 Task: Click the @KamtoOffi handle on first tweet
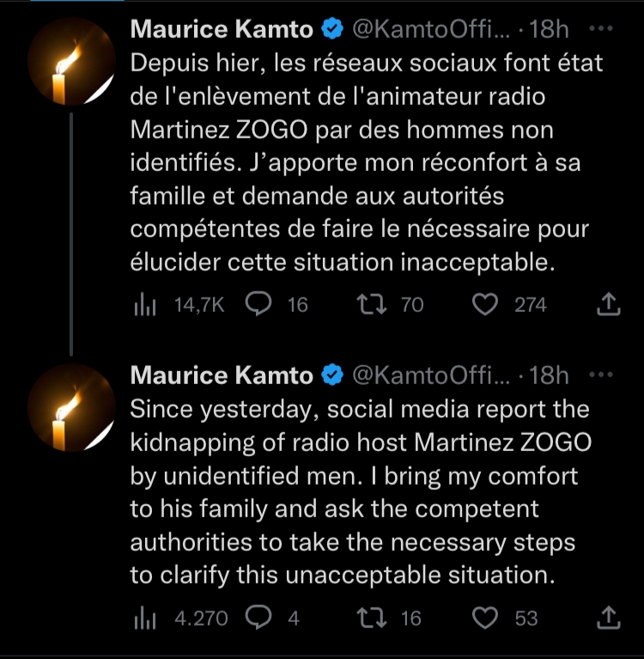(x=431, y=29)
